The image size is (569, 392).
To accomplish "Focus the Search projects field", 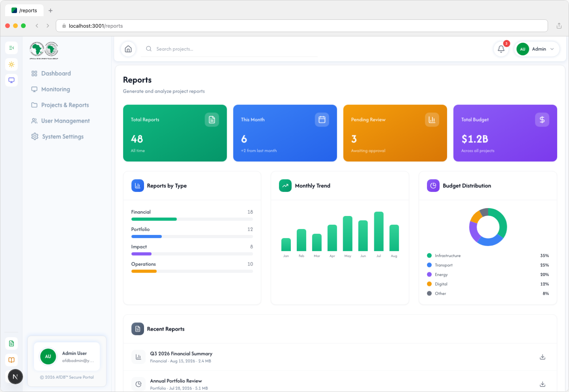I will [x=229, y=49].
